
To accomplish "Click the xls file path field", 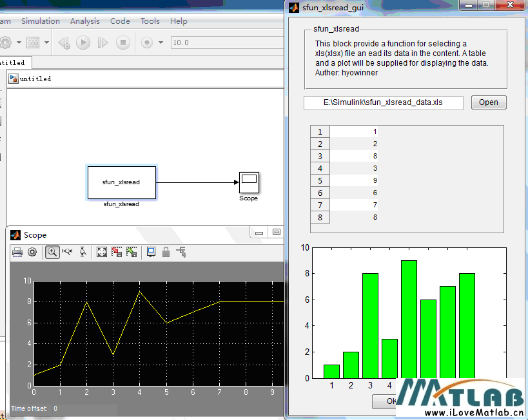I will coord(383,102).
